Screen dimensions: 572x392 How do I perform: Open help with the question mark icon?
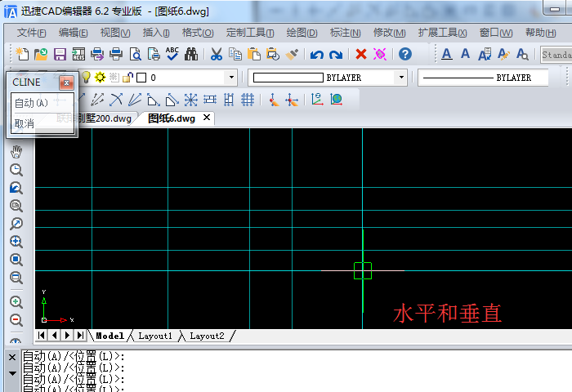coord(405,55)
